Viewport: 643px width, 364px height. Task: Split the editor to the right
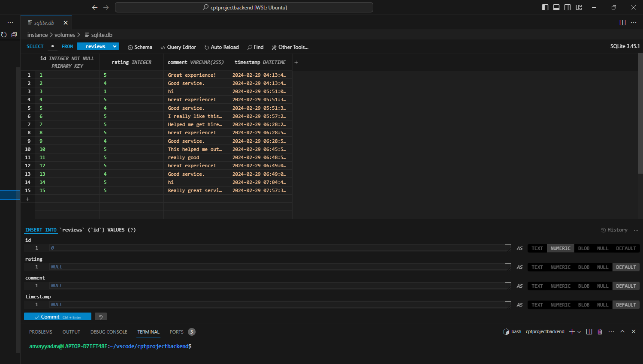click(x=622, y=23)
